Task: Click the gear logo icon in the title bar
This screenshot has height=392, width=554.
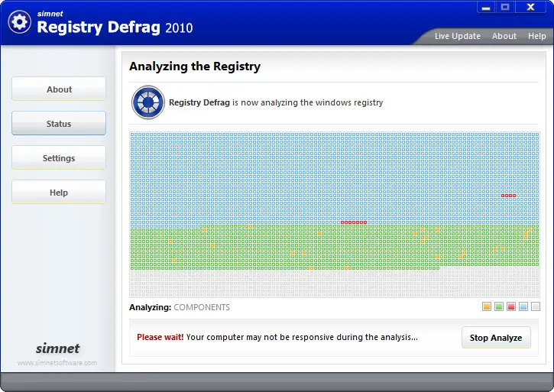Action: (19, 22)
